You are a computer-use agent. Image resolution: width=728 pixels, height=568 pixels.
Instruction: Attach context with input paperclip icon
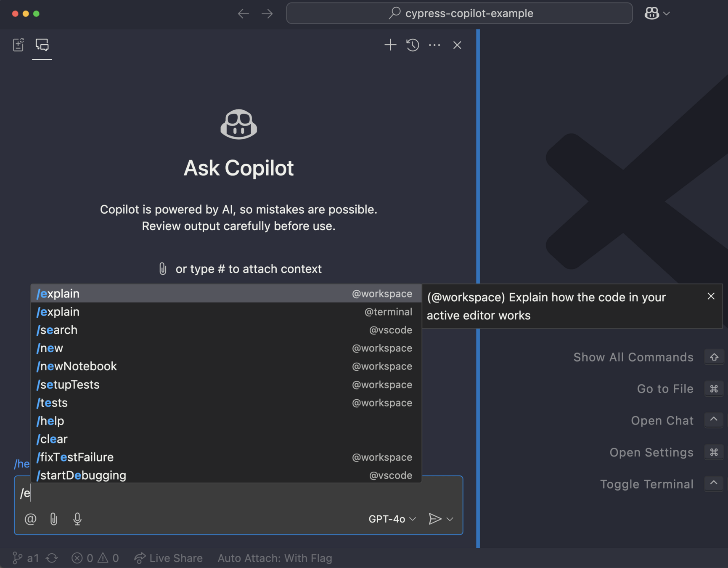tap(54, 519)
